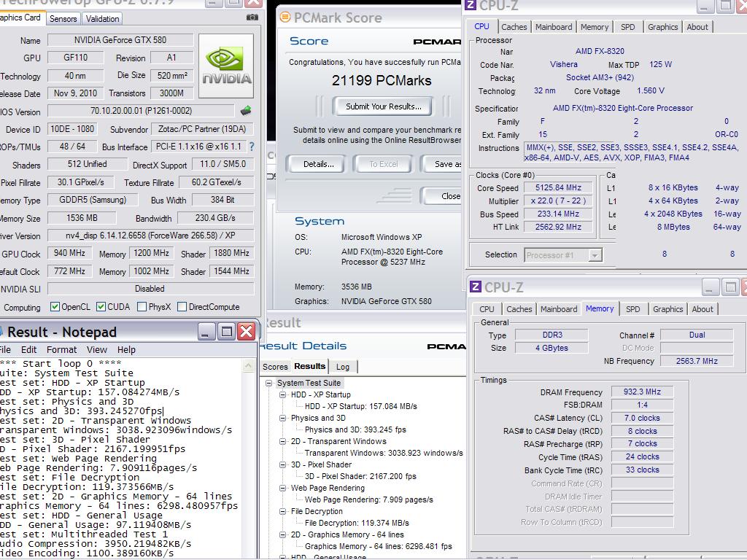Viewport: 747px width, 560px height.
Task: Toggle the OpenCL checkbox in GPU-Z
Action: pos(55,307)
